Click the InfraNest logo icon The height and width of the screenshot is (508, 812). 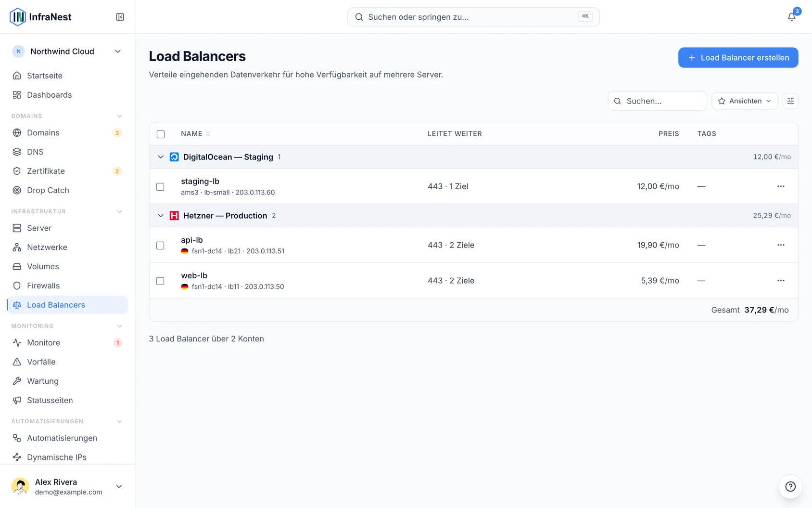click(18, 17)
